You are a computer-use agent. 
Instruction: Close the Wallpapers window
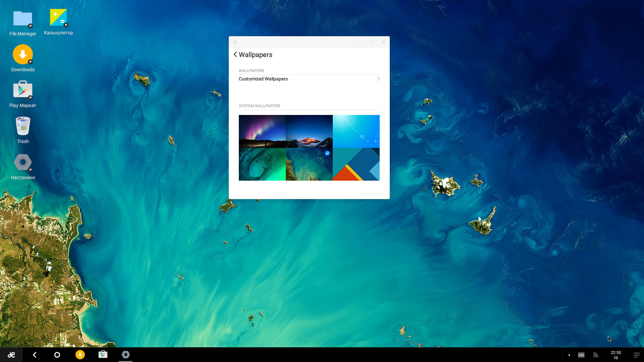[x=384, y=42]
